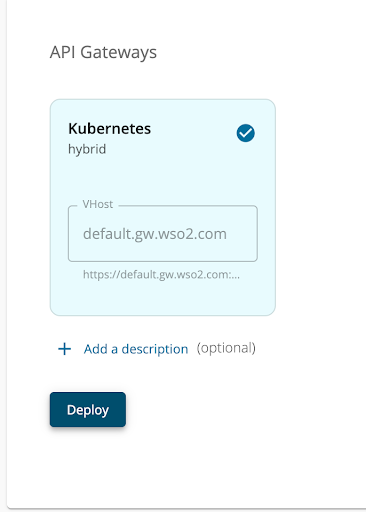Viewport: 366px width, 512px height.
Task: Open the VHost default.gw.wso2.com dropdown
Action: click(163, 234)
